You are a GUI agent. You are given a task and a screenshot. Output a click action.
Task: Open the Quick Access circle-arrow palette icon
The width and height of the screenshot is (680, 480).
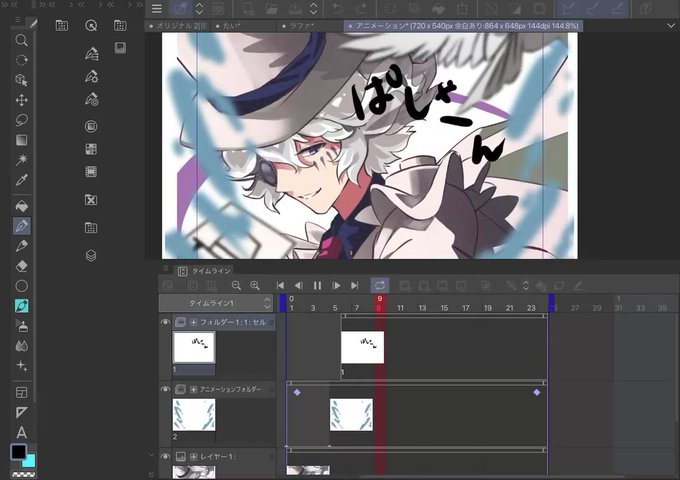91,26
